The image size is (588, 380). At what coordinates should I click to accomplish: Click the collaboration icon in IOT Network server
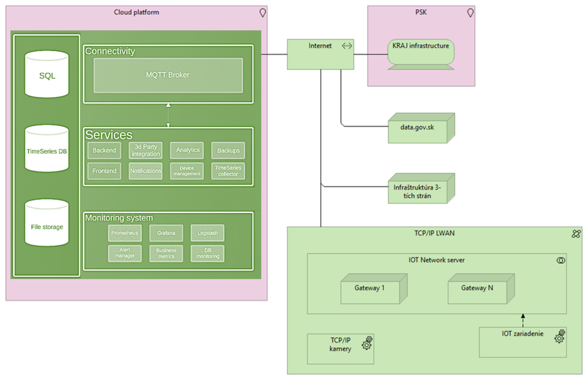(x=560, y=261)
